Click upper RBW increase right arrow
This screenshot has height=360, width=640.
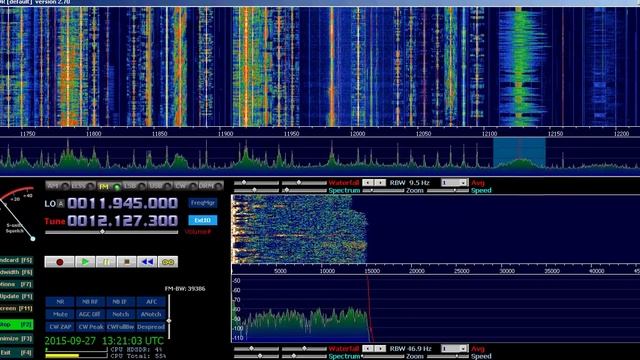tap(380, 182)
